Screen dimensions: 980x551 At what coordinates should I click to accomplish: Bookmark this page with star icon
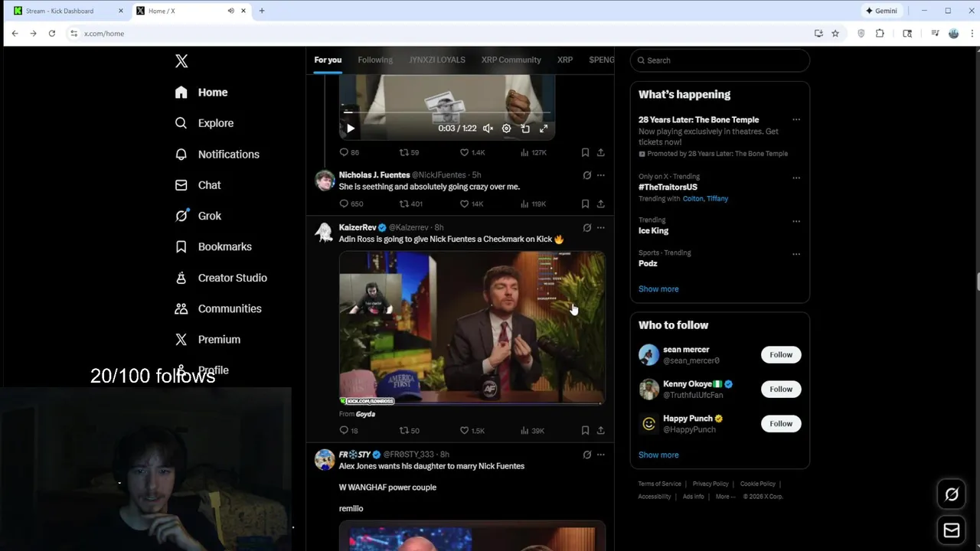835,34
